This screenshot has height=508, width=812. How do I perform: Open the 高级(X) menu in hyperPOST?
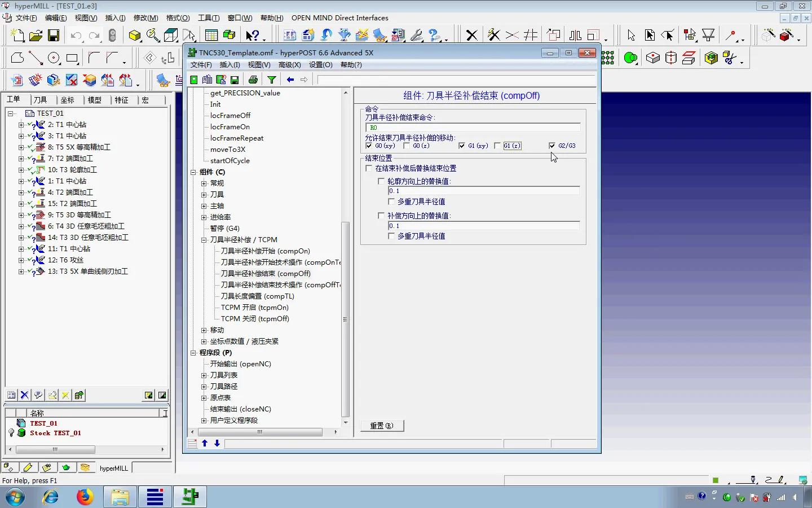click(x=290, y=64)
